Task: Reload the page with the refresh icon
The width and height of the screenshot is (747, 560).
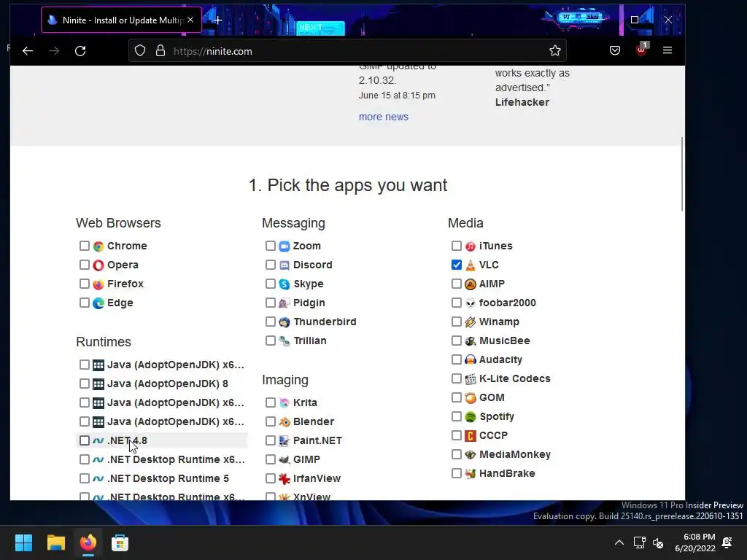Action: click(x=80, y=51)
